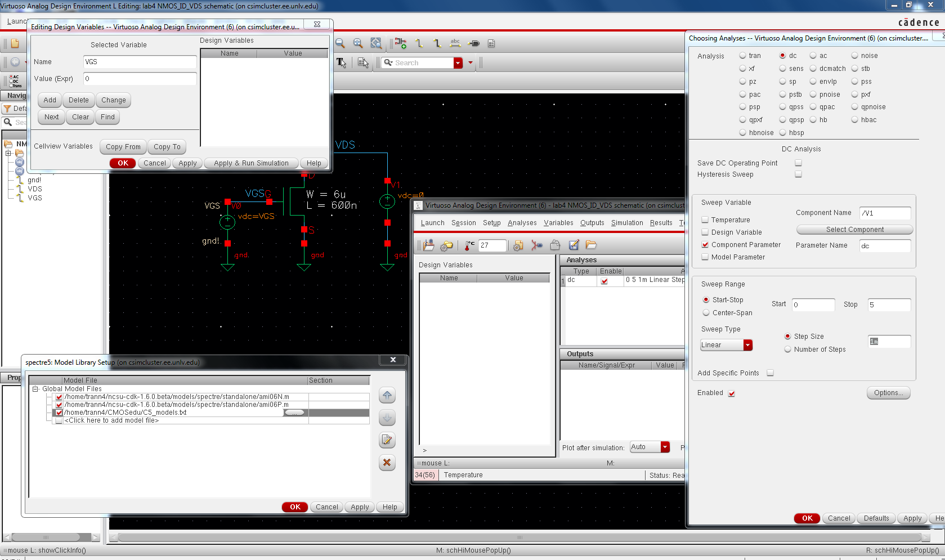Enable Design Variable sweep checkbox

[x=705, y=232]
